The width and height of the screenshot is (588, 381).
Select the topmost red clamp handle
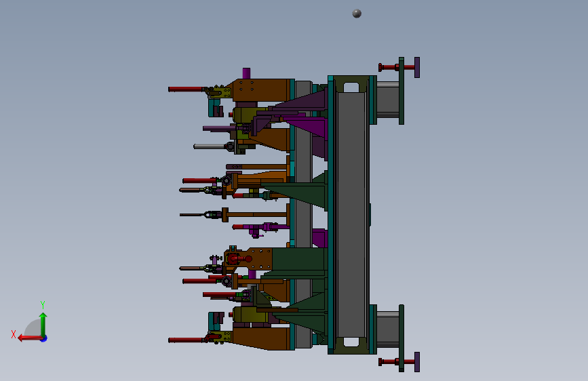[186, 89]
